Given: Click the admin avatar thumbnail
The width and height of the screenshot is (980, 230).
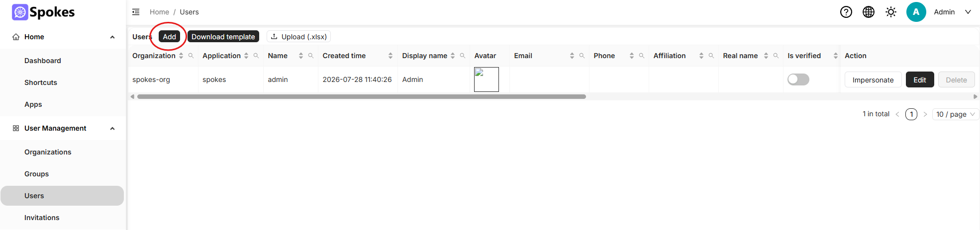Looking at the screenshot, I should tap(487, 79).
